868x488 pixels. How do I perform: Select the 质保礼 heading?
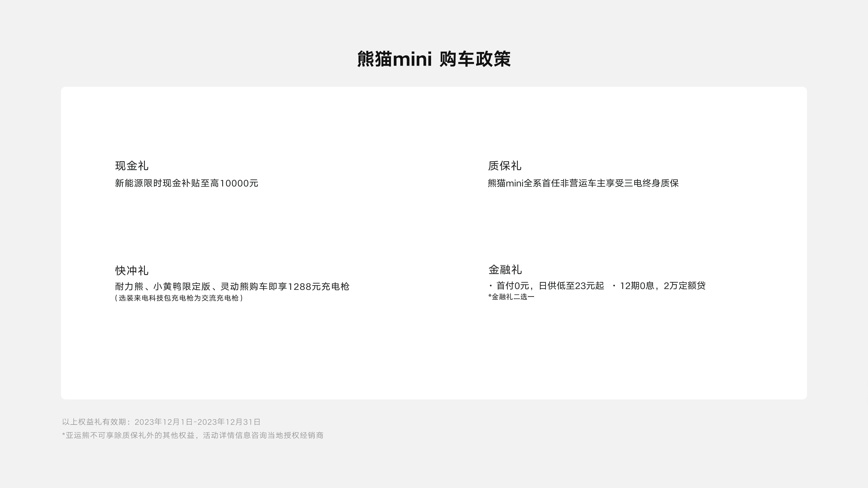pyautogui.click(x=505, y=165)
